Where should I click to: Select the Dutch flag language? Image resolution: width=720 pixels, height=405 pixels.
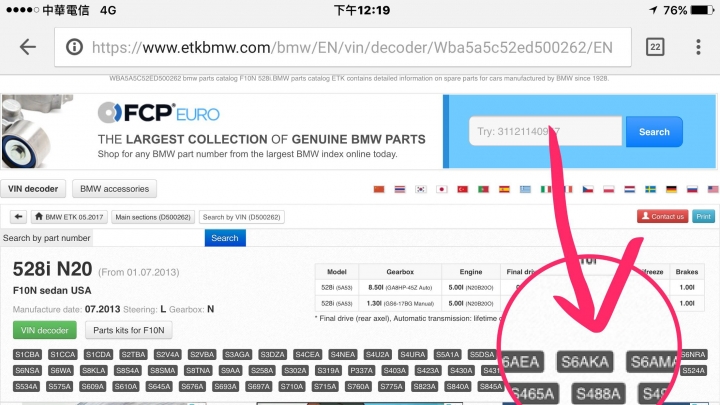click(x=630, y=189)
